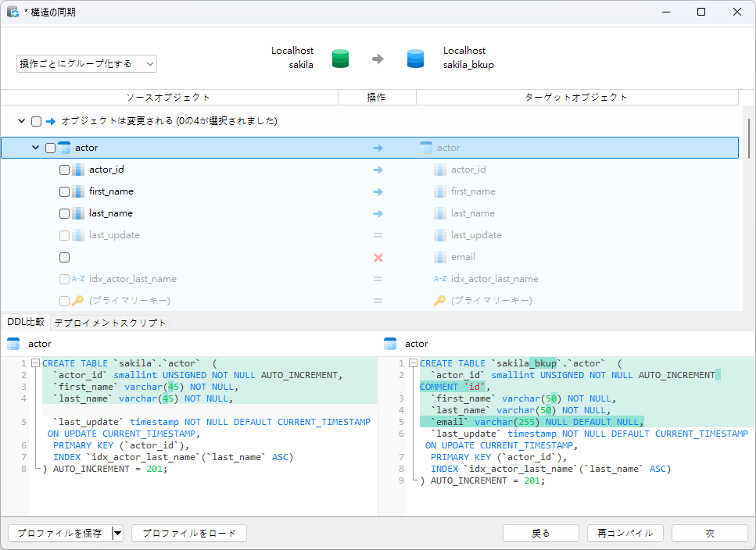Click the source first_name column icon

point(78,191)
